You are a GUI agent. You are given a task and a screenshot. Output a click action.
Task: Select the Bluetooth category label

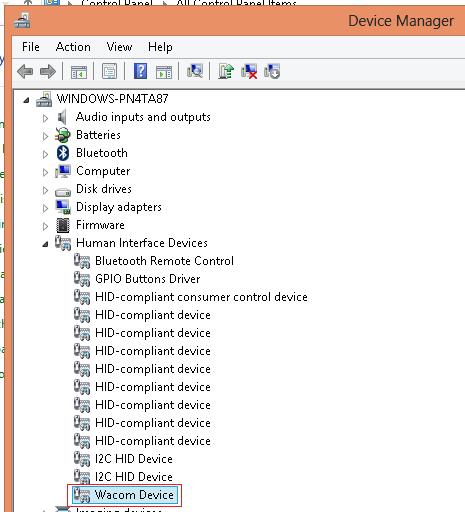click(x=102, y=153)
